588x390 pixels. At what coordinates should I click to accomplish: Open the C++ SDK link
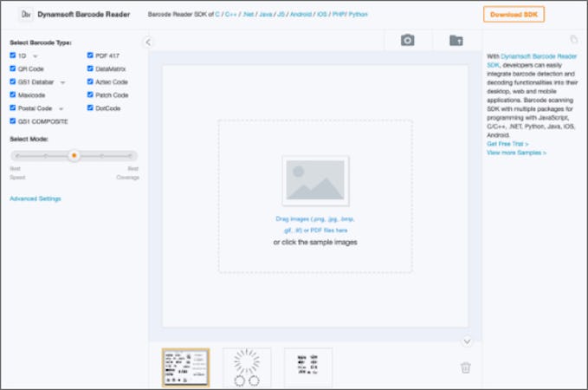pos(230,14)
